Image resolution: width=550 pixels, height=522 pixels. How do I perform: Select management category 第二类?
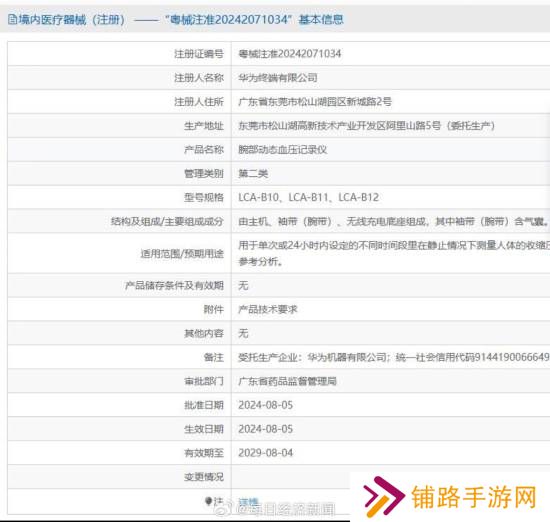click(x=253, y=173)
